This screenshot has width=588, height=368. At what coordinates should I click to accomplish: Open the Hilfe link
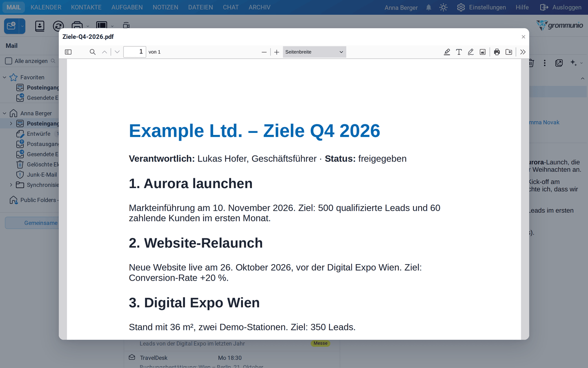(x=522, y=7)
